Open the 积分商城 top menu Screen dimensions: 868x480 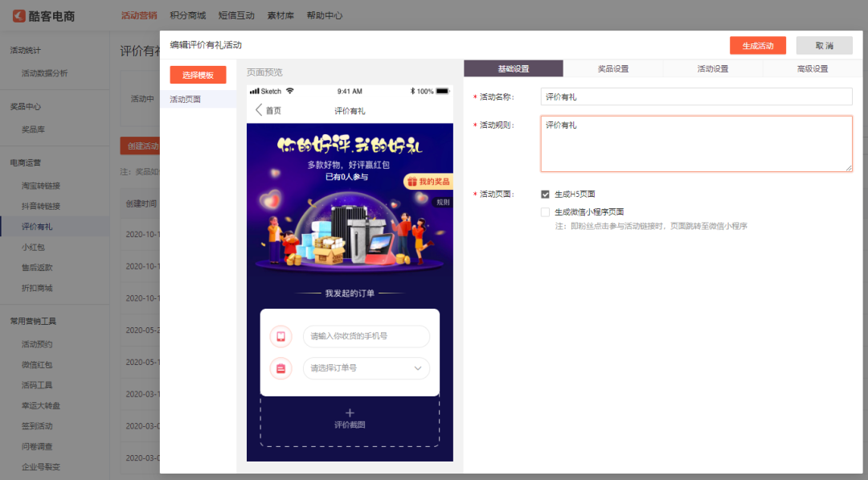187,15
